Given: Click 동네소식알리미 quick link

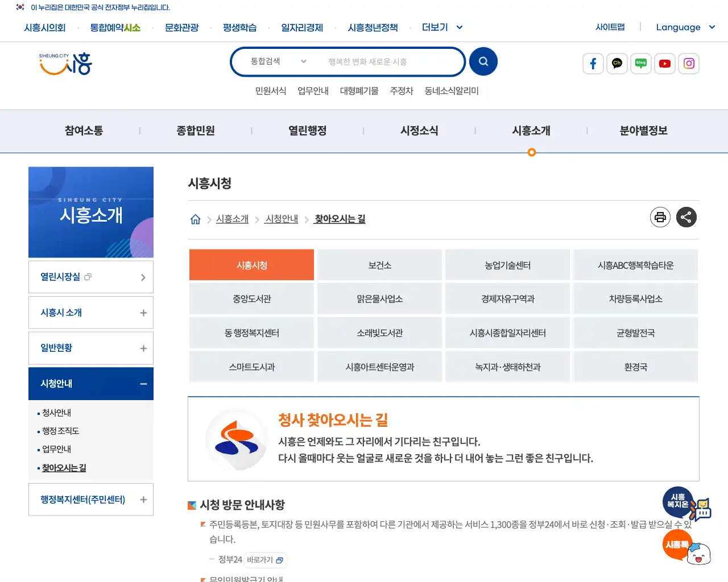Looking at the screenshot, I should (452, 91).
